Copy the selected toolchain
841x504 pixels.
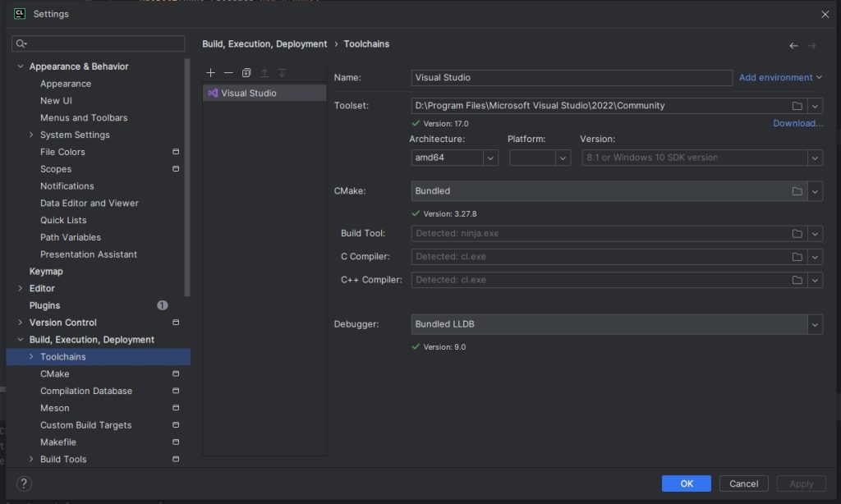[x=246, y=72]
